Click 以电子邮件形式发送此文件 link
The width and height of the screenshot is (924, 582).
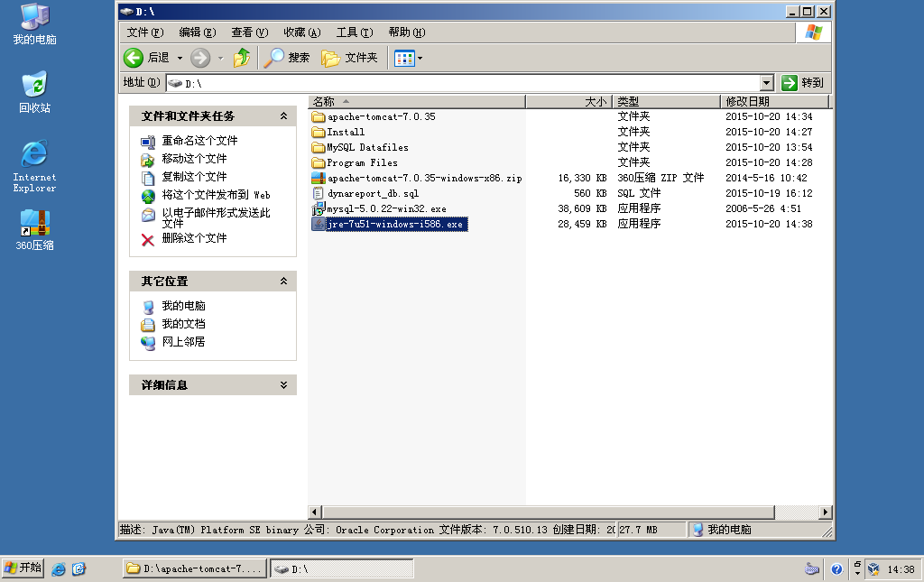coord(217,218)
